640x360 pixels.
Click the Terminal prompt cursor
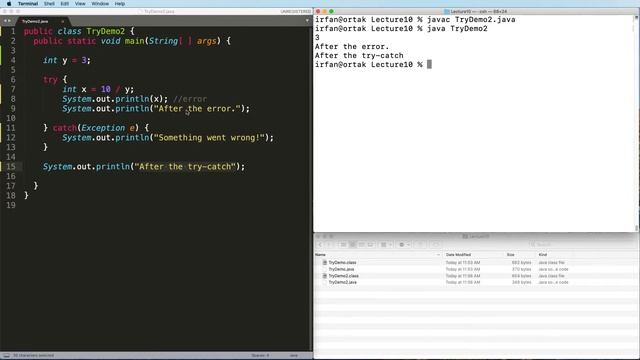click(x=429, y=64)
